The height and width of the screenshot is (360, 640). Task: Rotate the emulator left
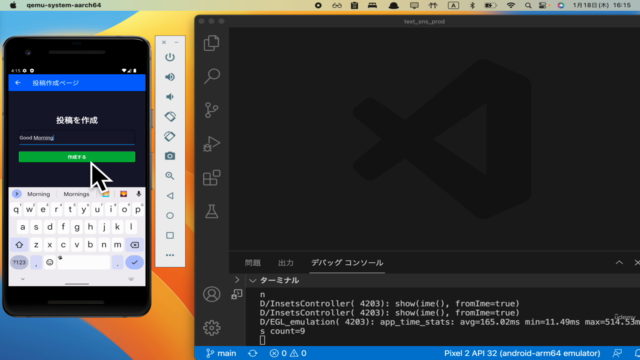pos(170,116)
